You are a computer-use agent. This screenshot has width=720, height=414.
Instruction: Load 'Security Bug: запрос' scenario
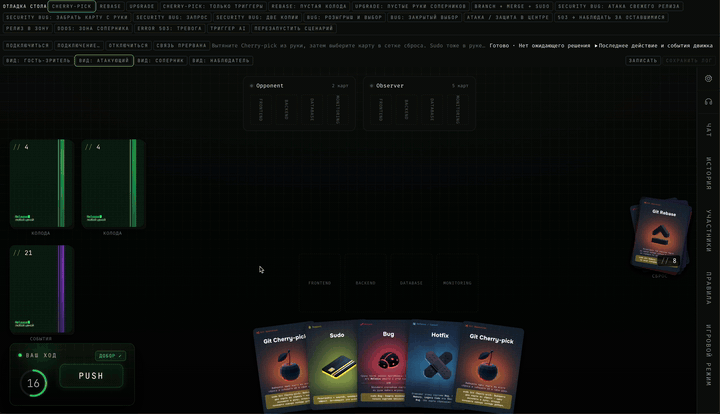(172, 17)
